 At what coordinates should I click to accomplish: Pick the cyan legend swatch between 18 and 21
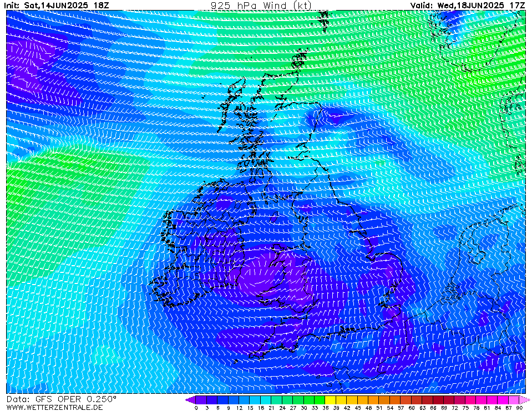pos(266,400)
